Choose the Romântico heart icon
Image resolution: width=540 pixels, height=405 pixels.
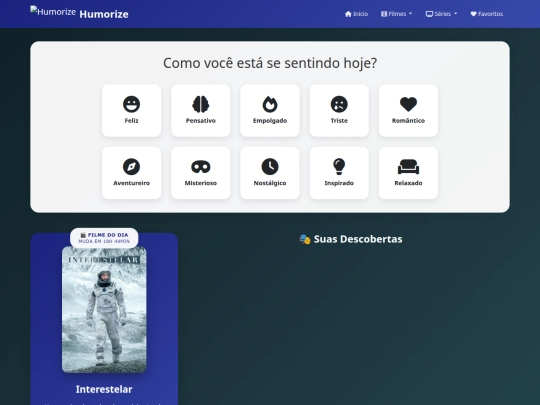coord(408,104)
